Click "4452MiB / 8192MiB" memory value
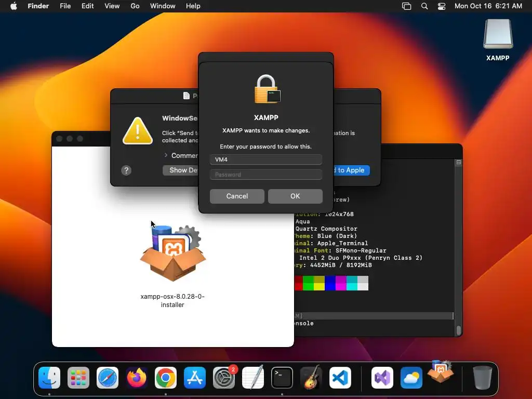This screenshot has width=532, height=399. (341, 265)
